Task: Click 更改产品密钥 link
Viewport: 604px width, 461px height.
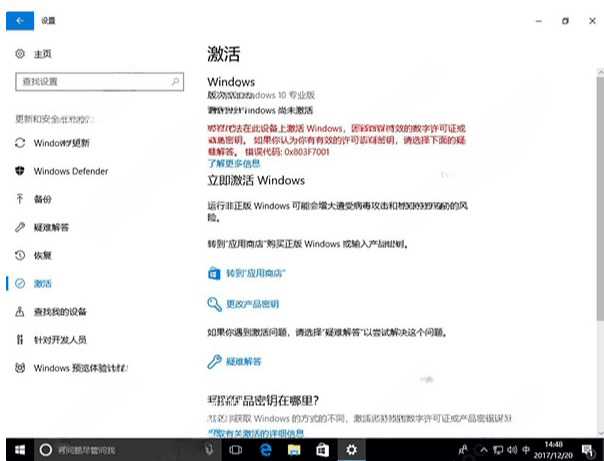Action: [252, 304]
